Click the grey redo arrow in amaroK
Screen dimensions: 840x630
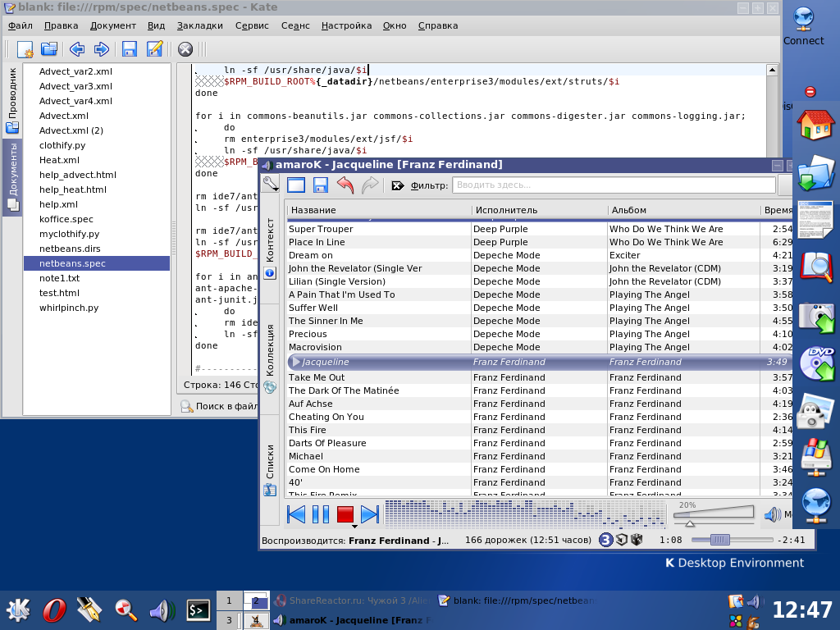point(370,185)
